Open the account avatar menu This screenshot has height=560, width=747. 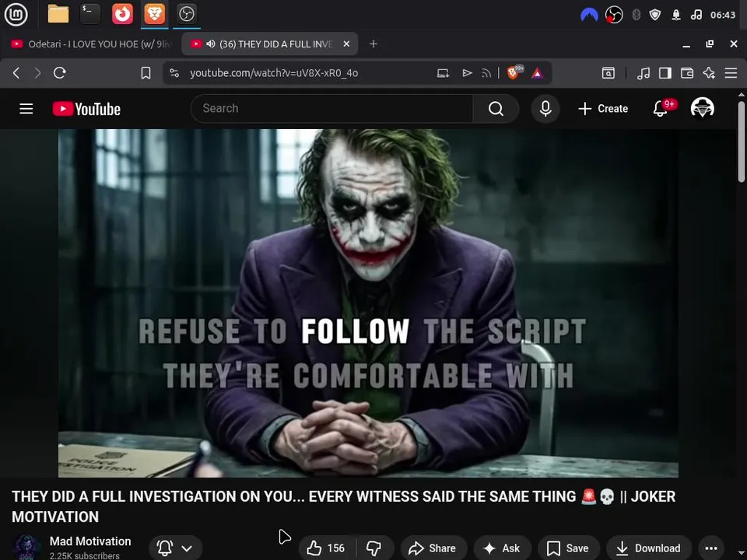coord(702,108)
